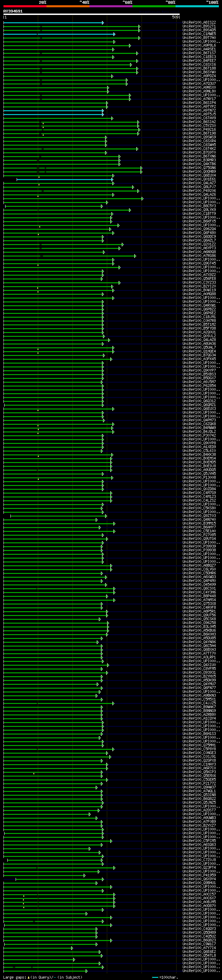
Task: Click the orange ~40% identity legend bar
Action: pyautogui.click(x=68, y=6)
